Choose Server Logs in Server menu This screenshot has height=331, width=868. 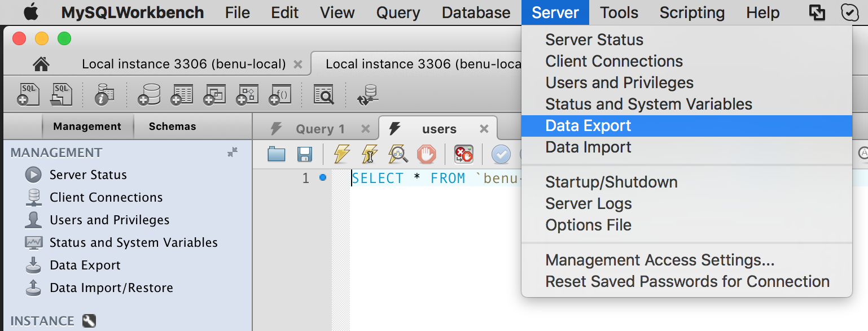(686, 203)
